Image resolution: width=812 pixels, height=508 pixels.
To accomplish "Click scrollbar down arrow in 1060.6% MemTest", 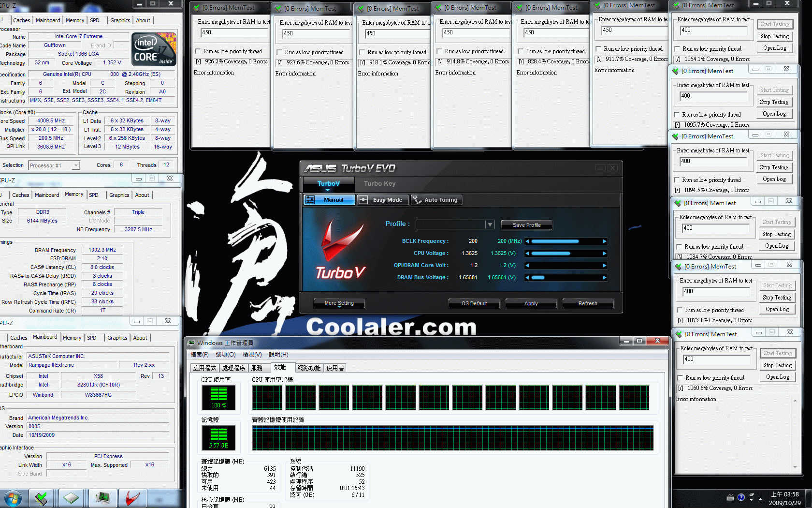I will click(795, 467).
